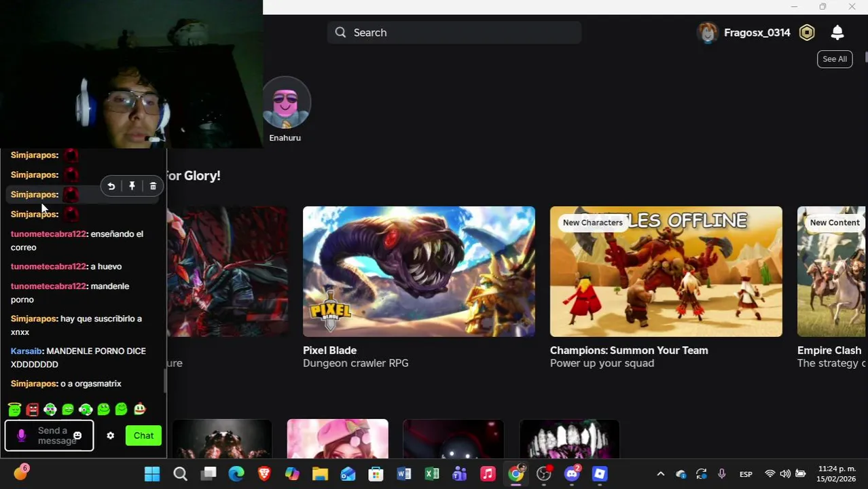Switch to Roblox app on taskbar

(600, 474)
